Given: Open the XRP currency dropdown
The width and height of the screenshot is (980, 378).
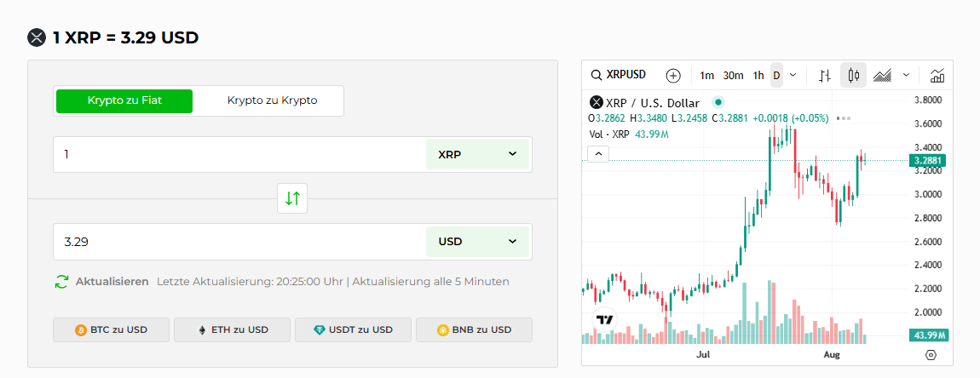Looking at the screenshot, I should point(477,154).
